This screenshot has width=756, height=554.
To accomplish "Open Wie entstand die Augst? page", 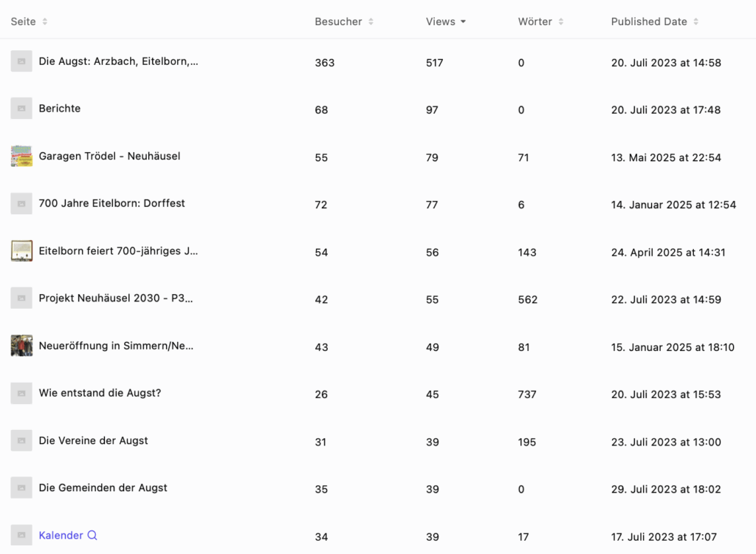I will click(x=100, y=393).
